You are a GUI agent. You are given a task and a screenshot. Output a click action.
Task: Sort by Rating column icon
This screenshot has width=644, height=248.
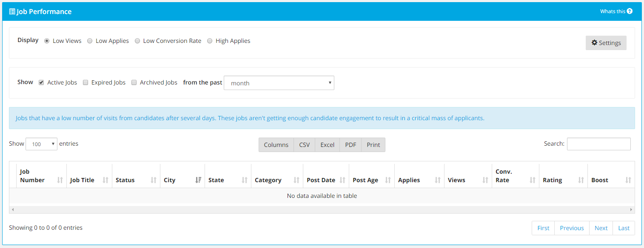pos(581,180)
